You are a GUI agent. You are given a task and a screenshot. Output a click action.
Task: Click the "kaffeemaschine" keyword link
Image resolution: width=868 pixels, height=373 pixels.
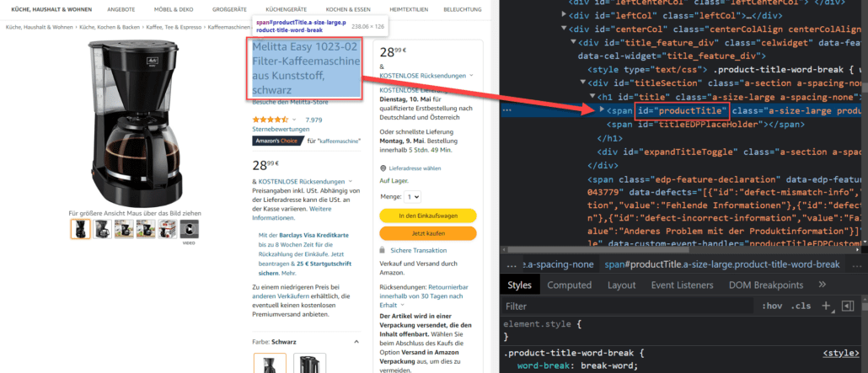pos(338,141)
